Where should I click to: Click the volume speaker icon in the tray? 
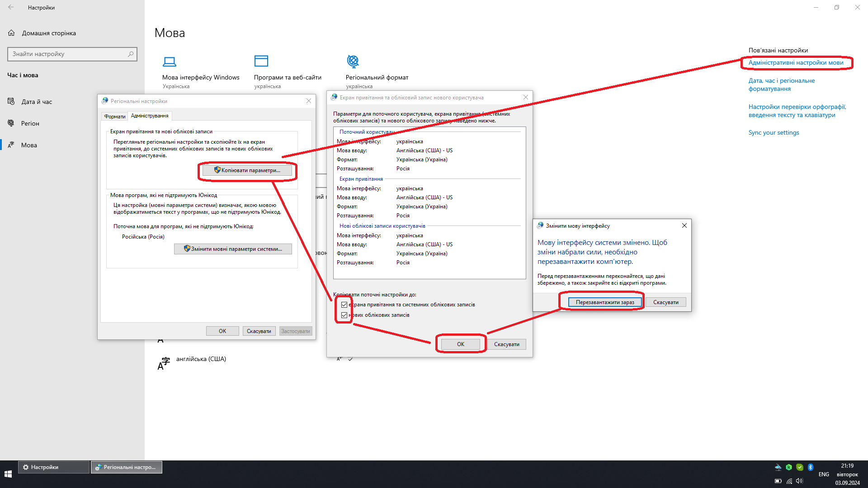tap(799, 481)
